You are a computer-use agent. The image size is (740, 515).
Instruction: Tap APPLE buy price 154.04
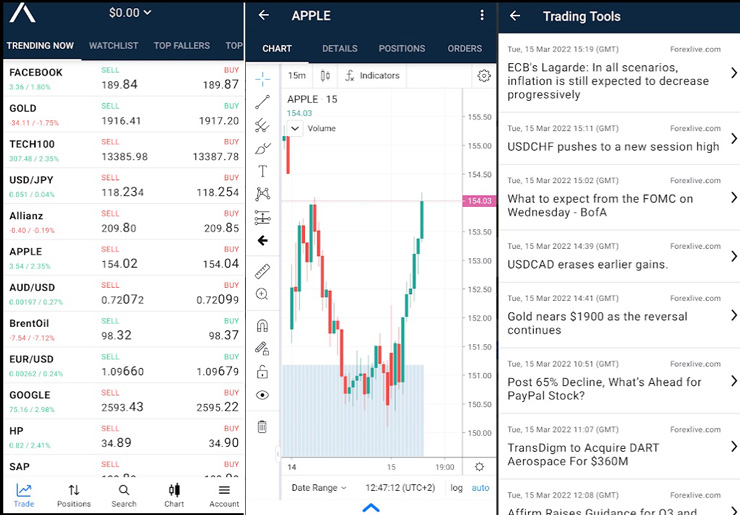click(221, 264)
